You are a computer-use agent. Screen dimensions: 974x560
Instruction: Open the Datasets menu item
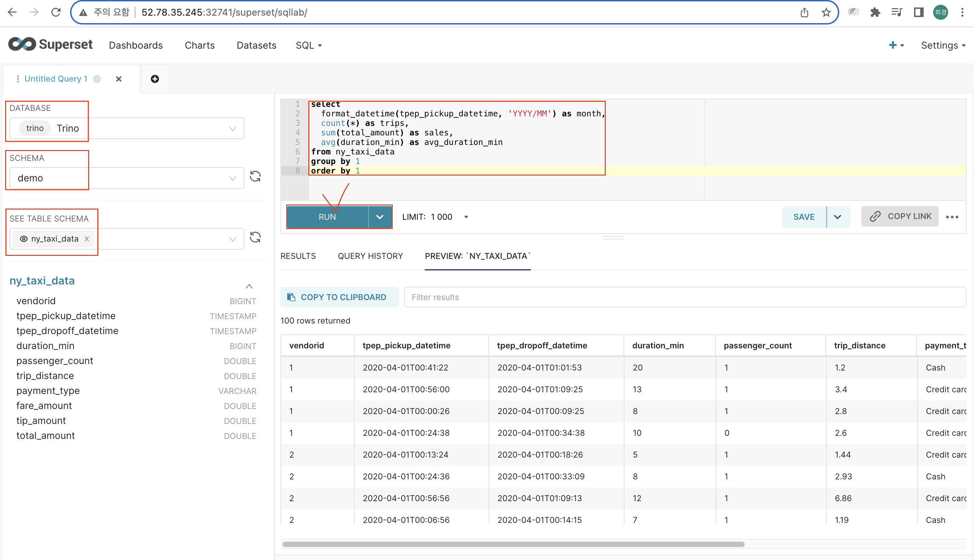click(x=256, y=45)
